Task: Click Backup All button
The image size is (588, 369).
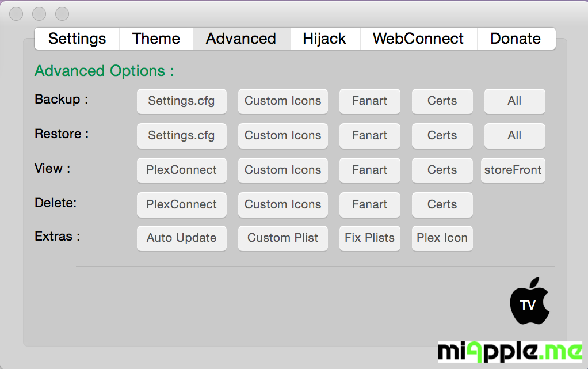Action: (514, 101)
